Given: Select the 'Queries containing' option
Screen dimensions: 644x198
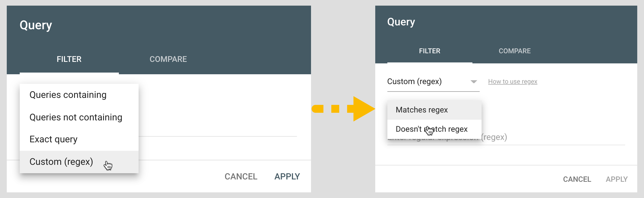Looking at the screenshot, I should (x=68, y=95).
